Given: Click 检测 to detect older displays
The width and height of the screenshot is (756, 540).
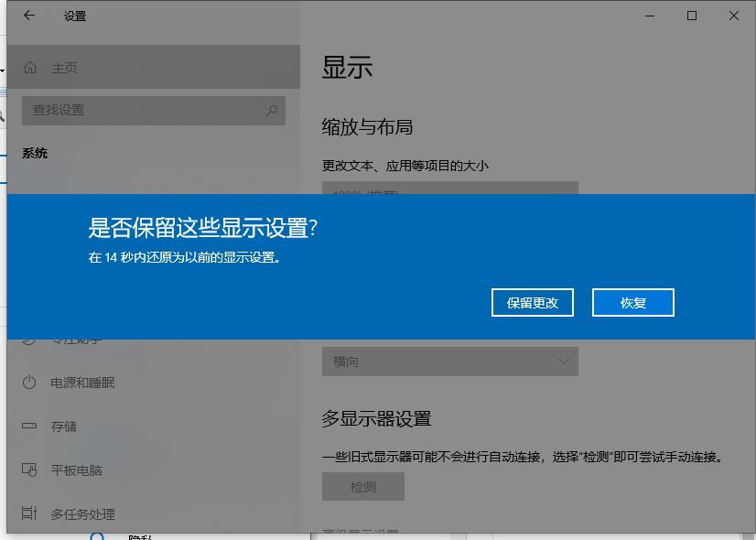Looking at the screenshot, I should [x=362, y=486].
